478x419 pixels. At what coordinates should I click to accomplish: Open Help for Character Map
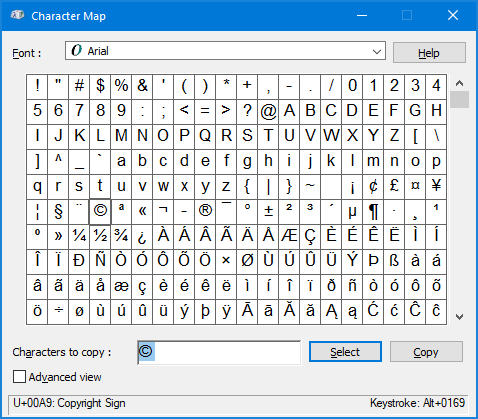[x=429, y=53]
